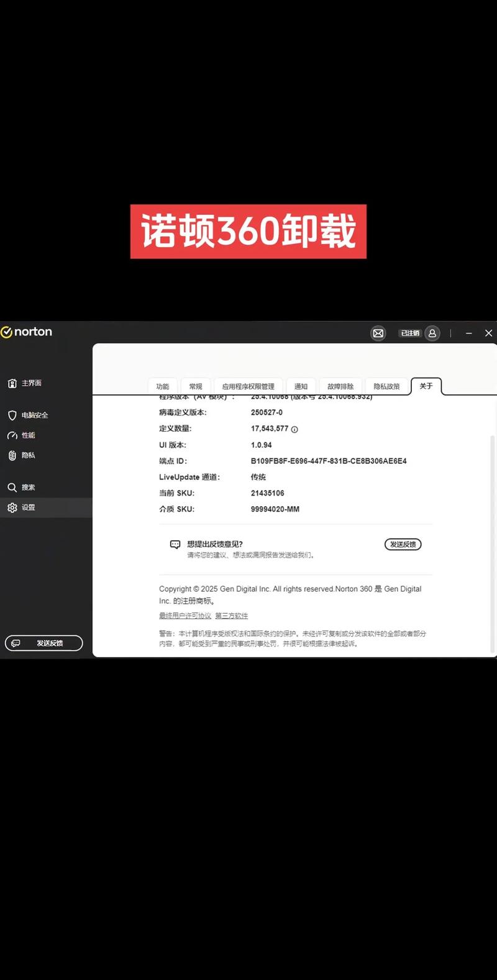Open the 通知 tab
Image resolution: width=497 pixels, height=980 pixels.
[x=301, y=386]
